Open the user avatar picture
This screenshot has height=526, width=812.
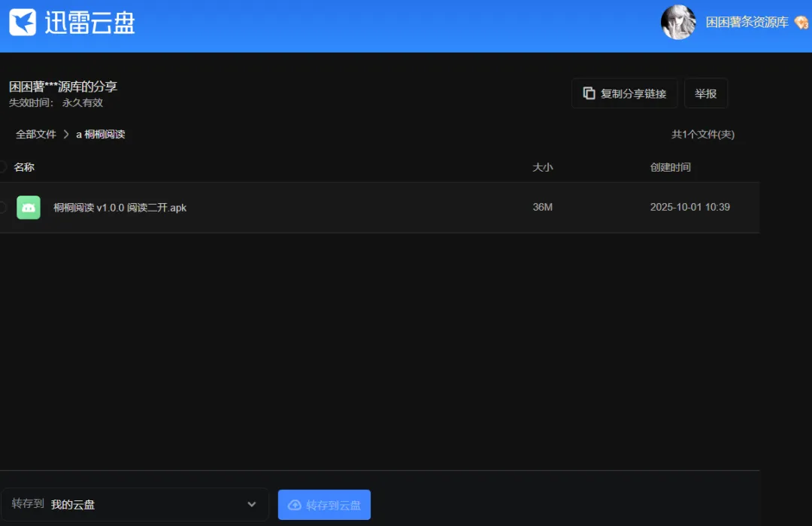coord(678,23)
